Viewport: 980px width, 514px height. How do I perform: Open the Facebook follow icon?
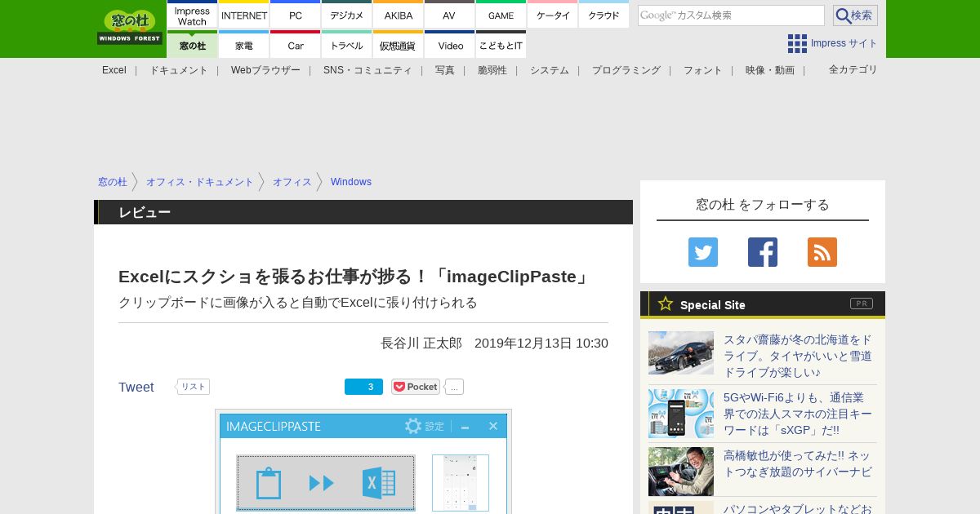tap(763, 252)
